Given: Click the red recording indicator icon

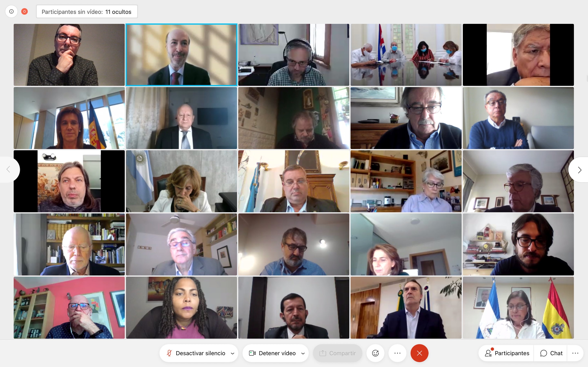Looking at the screenshot, I should [24, 11].
